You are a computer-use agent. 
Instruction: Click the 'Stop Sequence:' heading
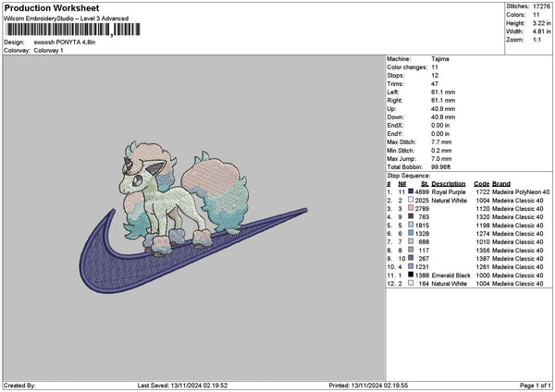coord(409,176)
